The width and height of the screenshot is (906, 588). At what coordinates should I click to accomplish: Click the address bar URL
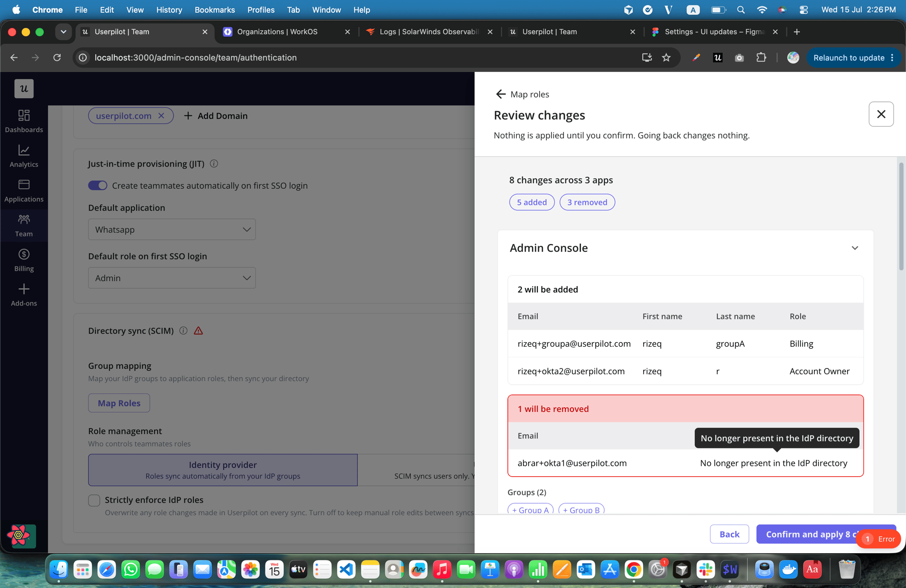195,57
